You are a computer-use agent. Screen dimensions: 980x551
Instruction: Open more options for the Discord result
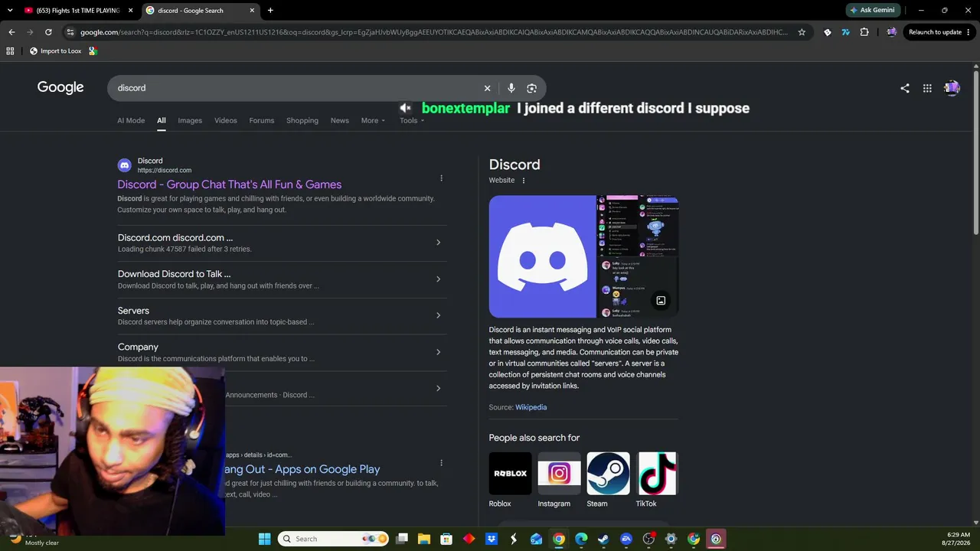point(441,178)
